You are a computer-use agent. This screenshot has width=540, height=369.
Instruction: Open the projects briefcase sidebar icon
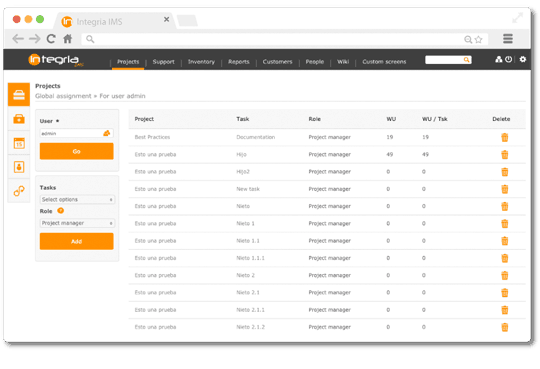[x=19, y=94]
